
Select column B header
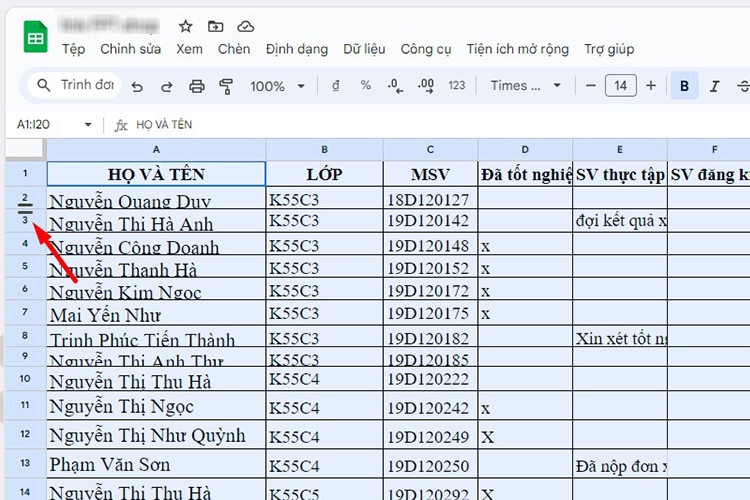(x=324, y=150)
